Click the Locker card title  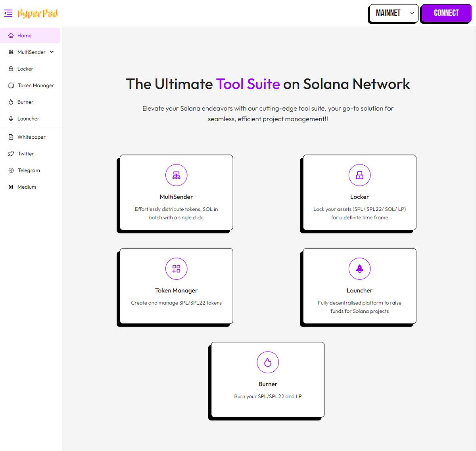click(x=360, y=197)
